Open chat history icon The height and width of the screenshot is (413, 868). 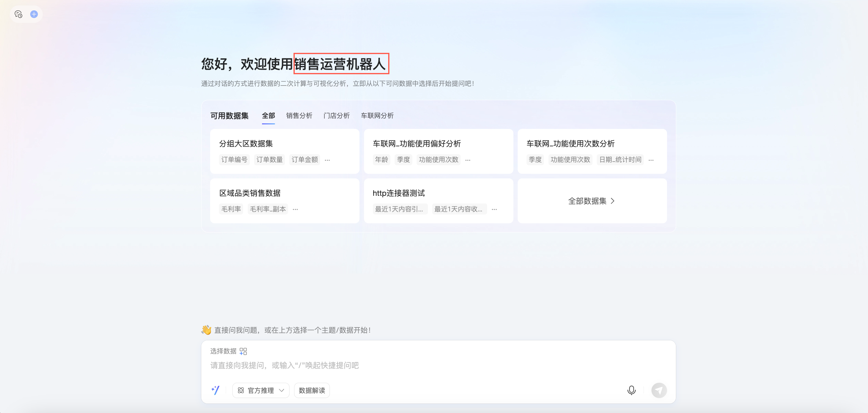pyautogui.click(x=18, y=14)
